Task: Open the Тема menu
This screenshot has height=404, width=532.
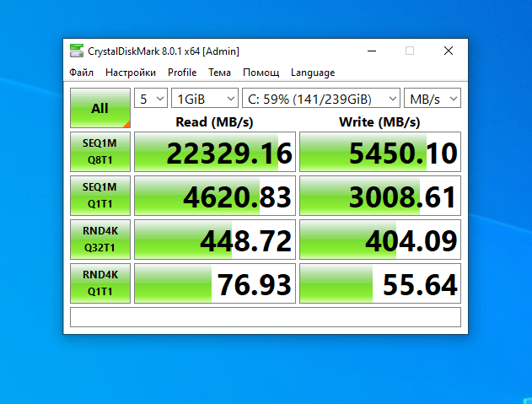Action: tap(219, 73)
